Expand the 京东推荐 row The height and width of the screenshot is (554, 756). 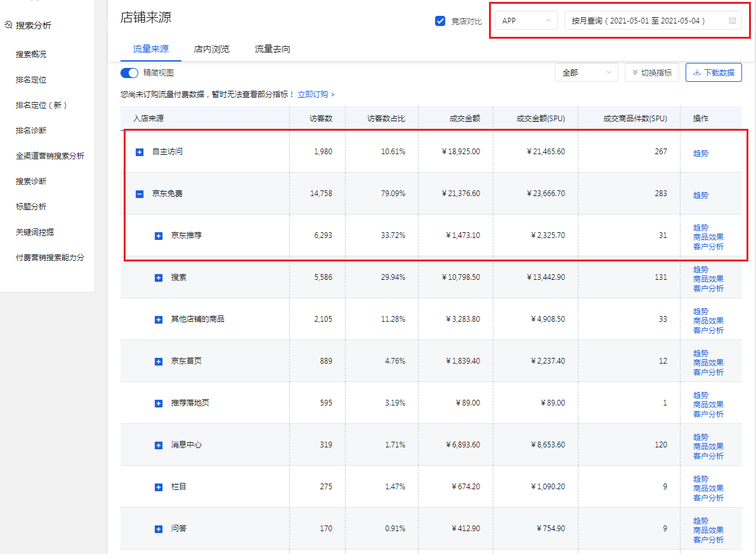pos(158,236)
